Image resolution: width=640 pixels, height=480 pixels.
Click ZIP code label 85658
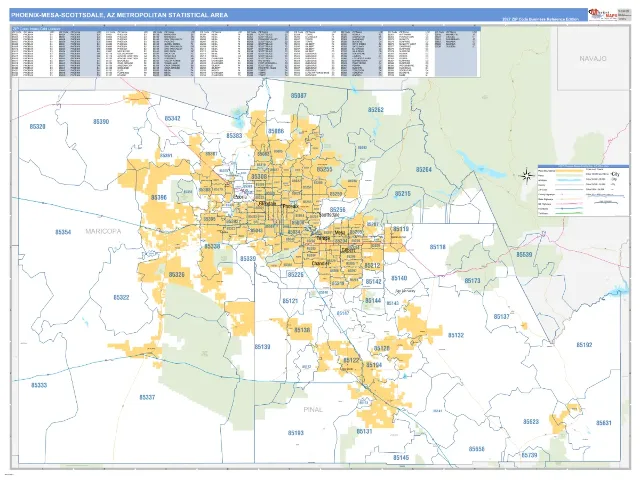[x=476, y=449]
